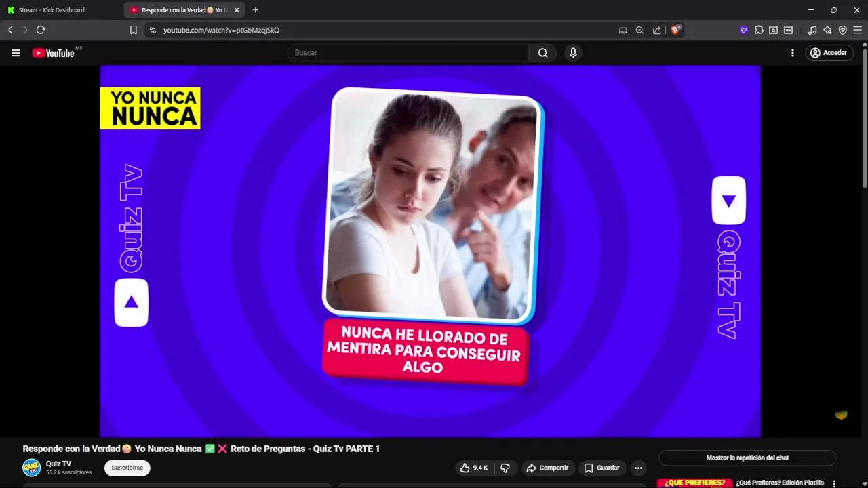Open the Extensions puzzle-piece menu

(759, 30)
